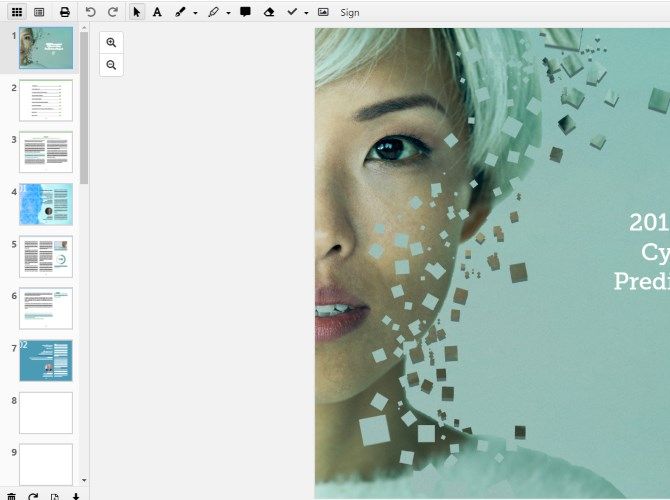This screenshot has width=670, height=500.
Task: Activate the Eraser tool
Action: (269, 12)
